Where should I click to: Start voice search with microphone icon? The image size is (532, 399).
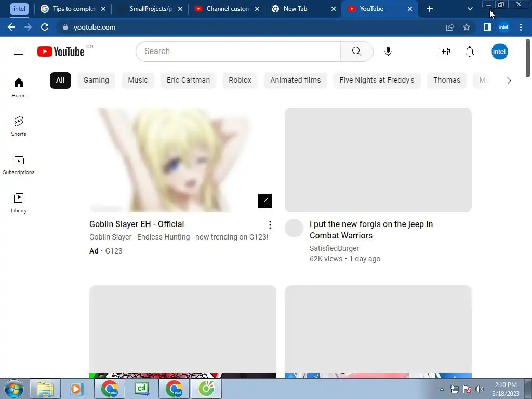(388, 51)
